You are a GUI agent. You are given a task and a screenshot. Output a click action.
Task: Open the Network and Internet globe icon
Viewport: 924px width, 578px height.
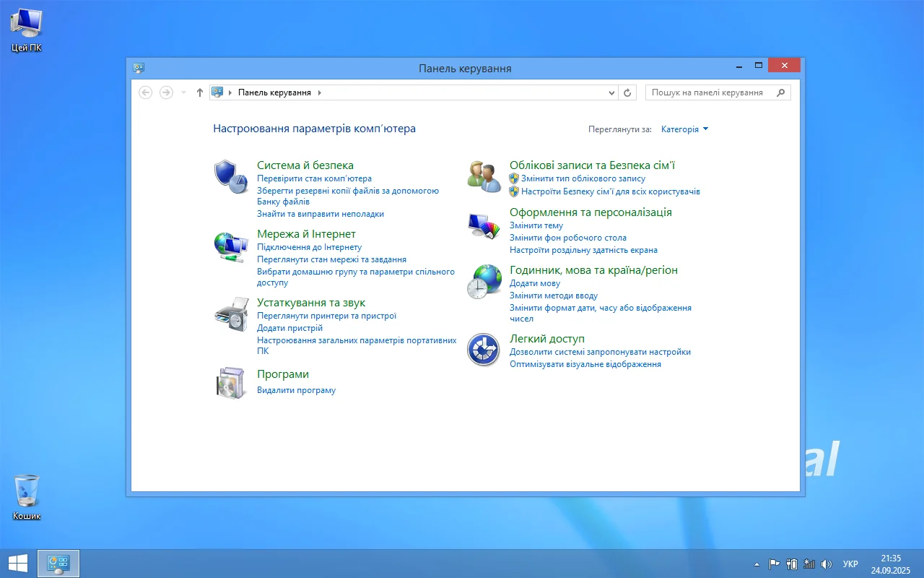(230, 246)
